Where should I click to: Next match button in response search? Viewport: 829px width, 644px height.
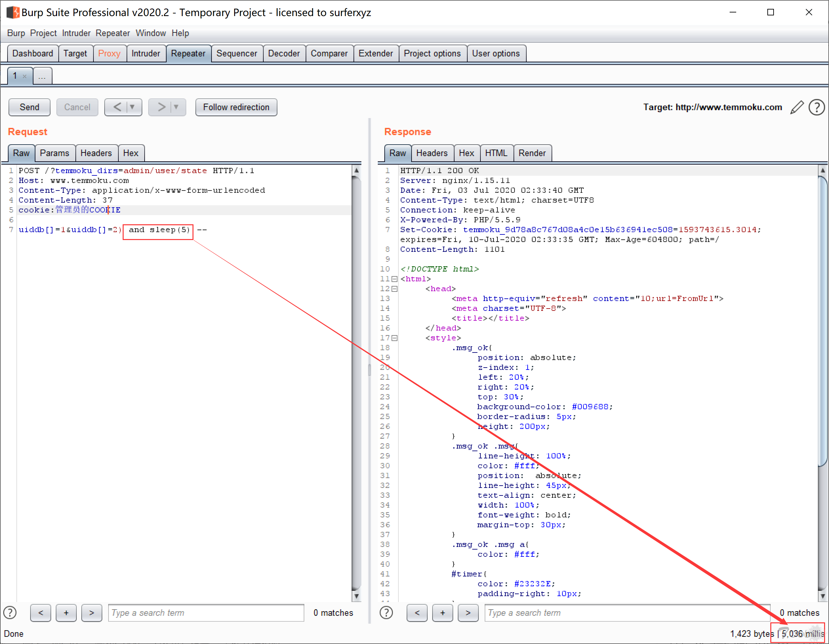click(468, 613)
